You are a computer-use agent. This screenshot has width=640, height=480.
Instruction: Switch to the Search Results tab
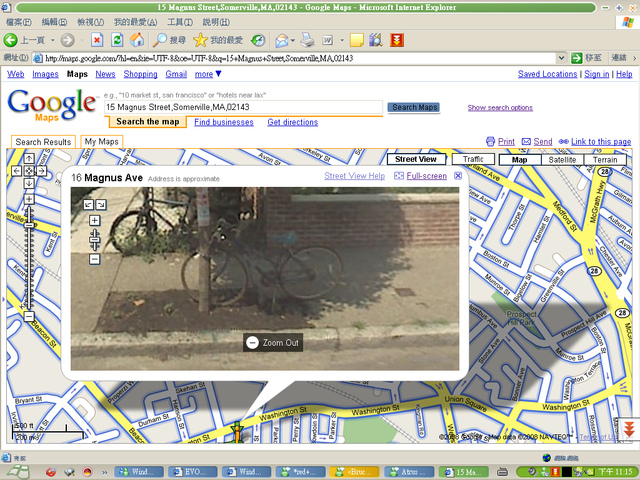(43, 142)
